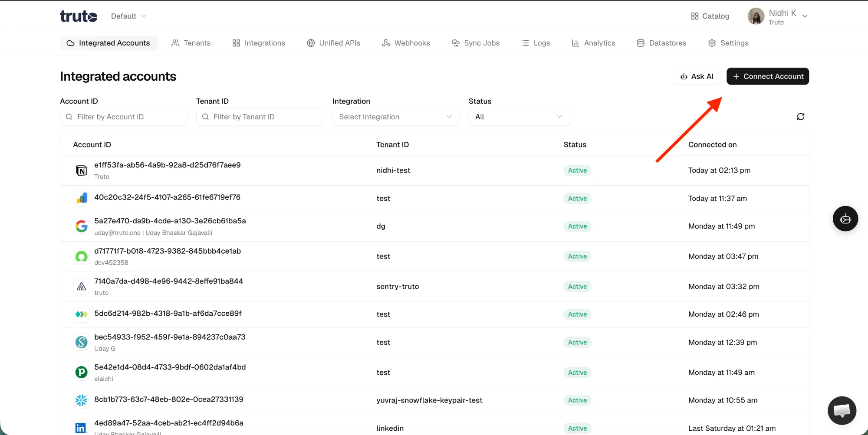Open the Select Integration dropdown

pyautogui.click(x=396, y=117)
